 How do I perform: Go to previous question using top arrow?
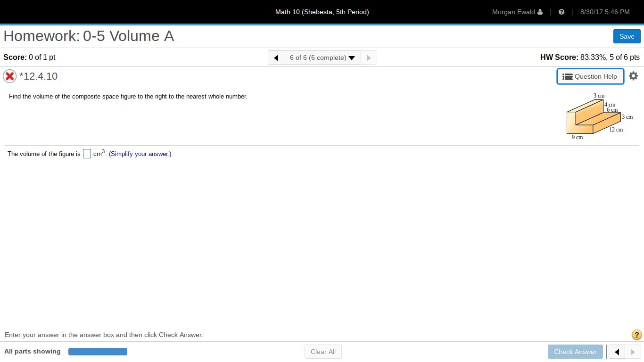click(276, 58)
